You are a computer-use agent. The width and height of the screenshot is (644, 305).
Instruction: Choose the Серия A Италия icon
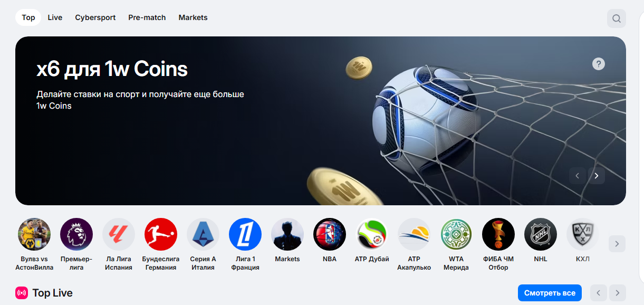point(203,234)
